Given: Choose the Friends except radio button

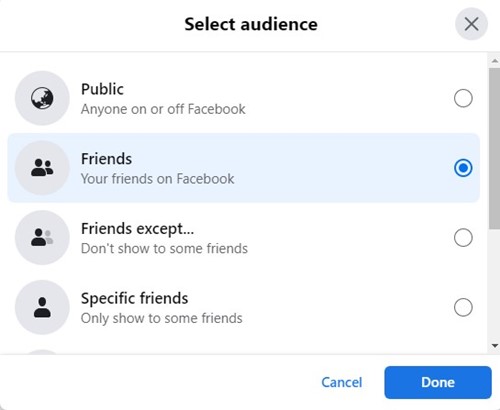Looking at the screenshot, I should pyautogui.click(x=463, y=237).
